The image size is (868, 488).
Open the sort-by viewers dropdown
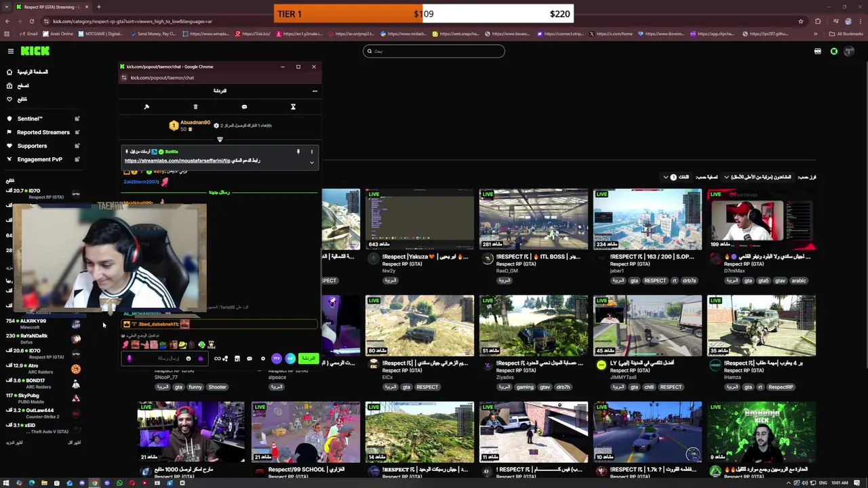pyautogui.click(x=758, y=177)
